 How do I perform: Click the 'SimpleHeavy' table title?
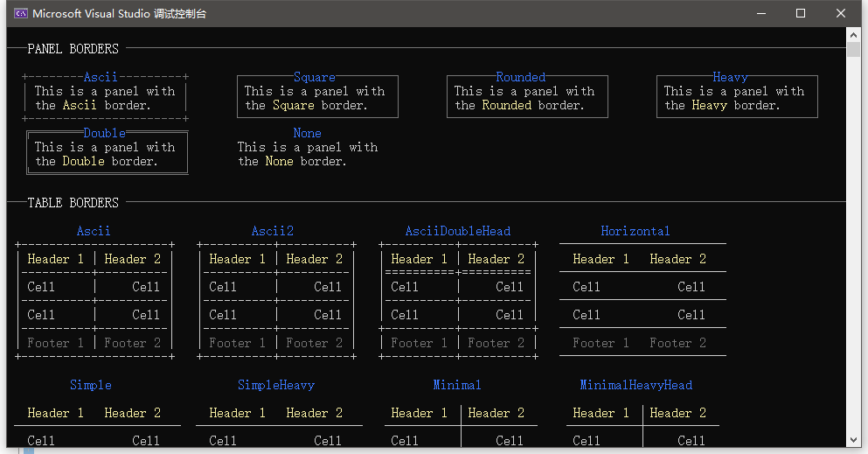point(276,385)
